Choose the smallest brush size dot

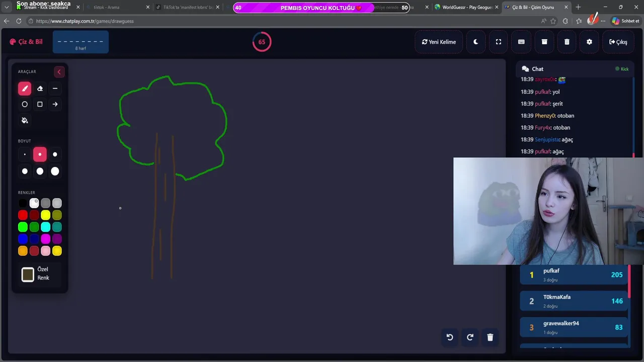point(25,154)
